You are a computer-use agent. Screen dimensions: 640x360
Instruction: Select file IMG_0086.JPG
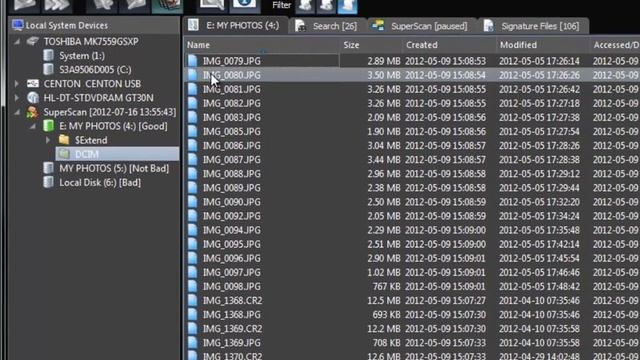[x=231, y=145]
